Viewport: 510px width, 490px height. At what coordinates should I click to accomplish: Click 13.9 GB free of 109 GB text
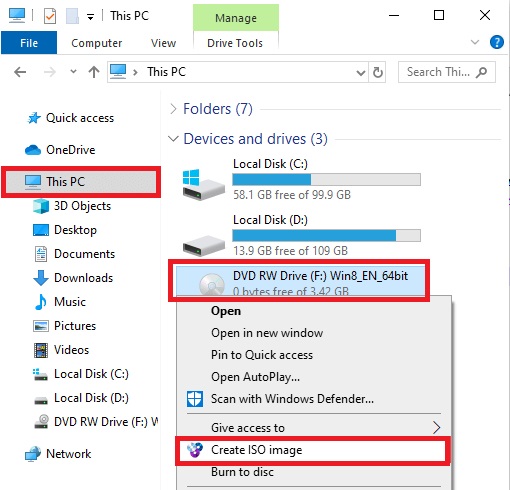click(290, 251)
